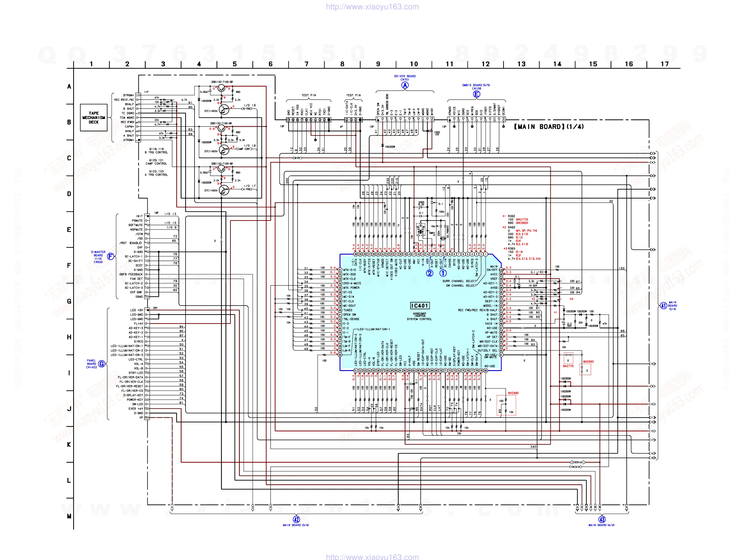Viewport: 745px width, 560px height.
Task: Click the blue circled 2 waveform marker
Action: click(x=429, y=273)
